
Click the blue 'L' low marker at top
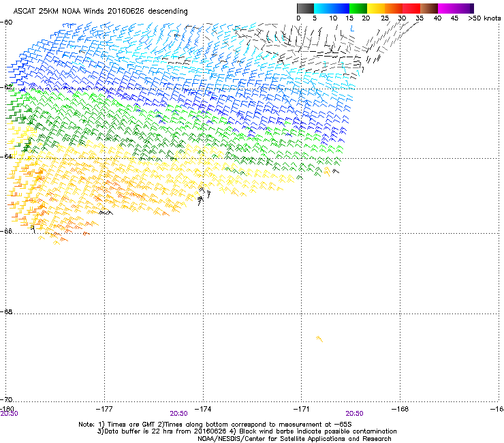352,29
